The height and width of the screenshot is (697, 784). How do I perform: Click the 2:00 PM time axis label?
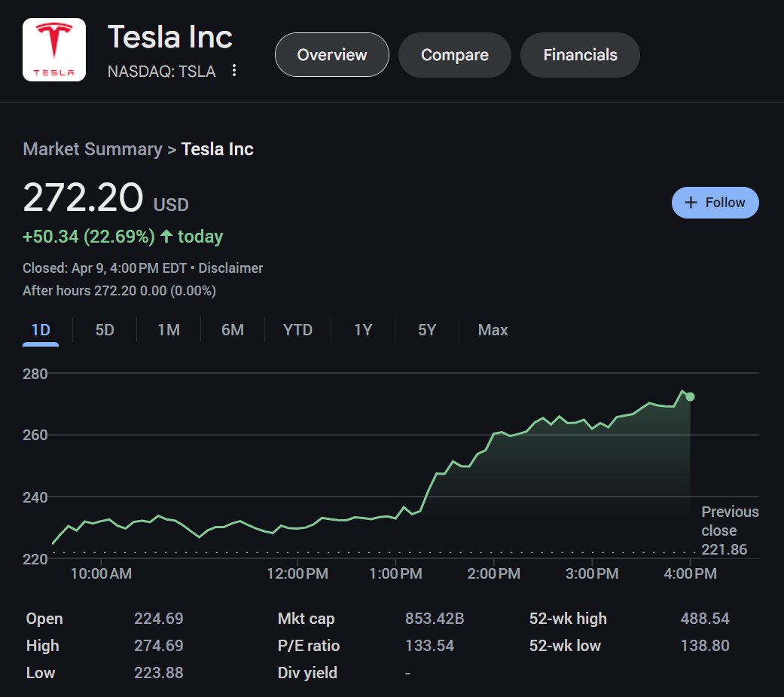pyautogui.click(x=493, y=573)
